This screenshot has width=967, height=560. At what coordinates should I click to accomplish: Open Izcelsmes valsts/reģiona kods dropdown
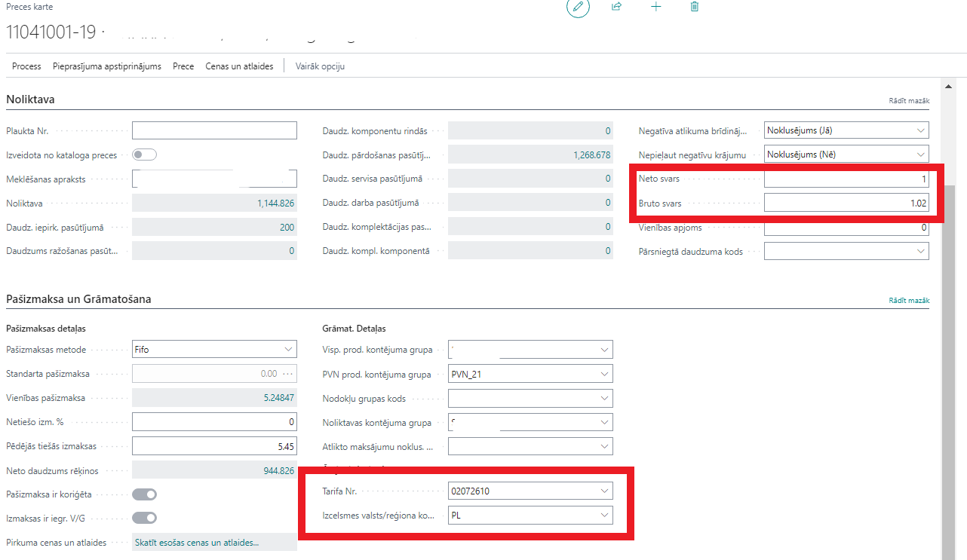click(x=603, y=516)
